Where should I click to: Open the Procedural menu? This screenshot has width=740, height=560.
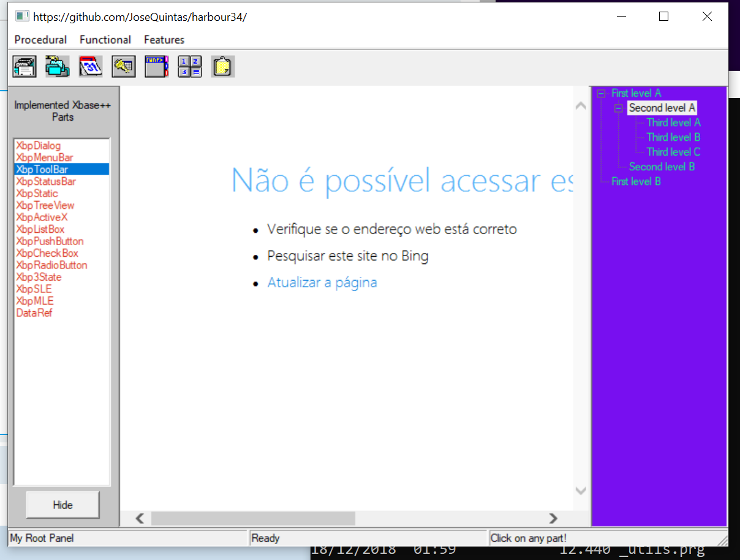(x=40, y=40)
